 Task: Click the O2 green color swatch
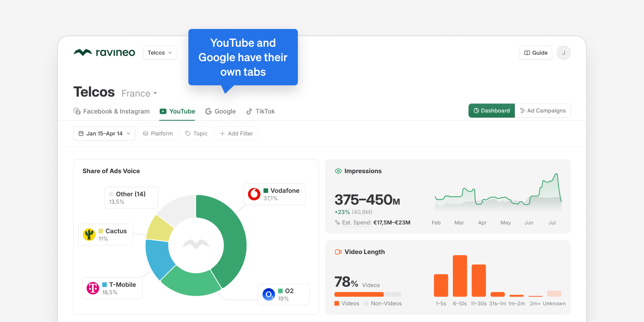point(281,291)
